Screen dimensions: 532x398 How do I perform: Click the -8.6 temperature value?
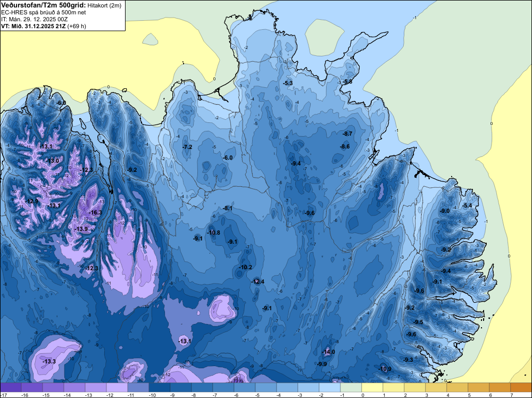click(345, 146)
